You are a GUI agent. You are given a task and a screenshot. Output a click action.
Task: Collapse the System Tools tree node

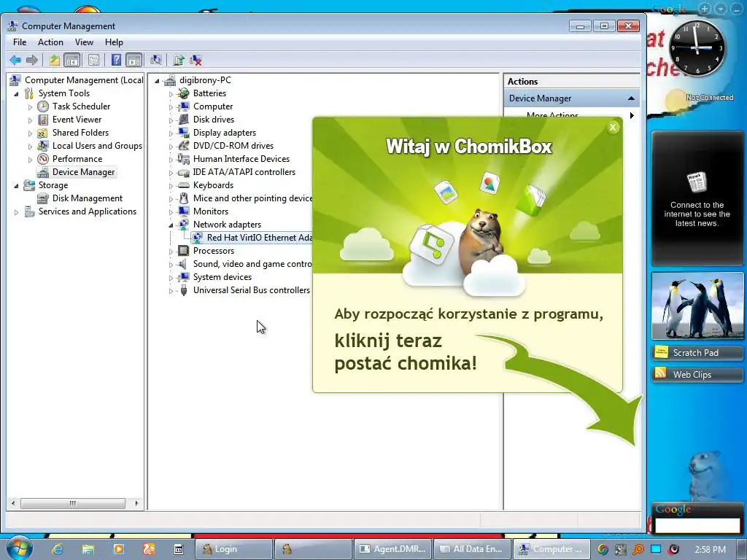(16, 94)
